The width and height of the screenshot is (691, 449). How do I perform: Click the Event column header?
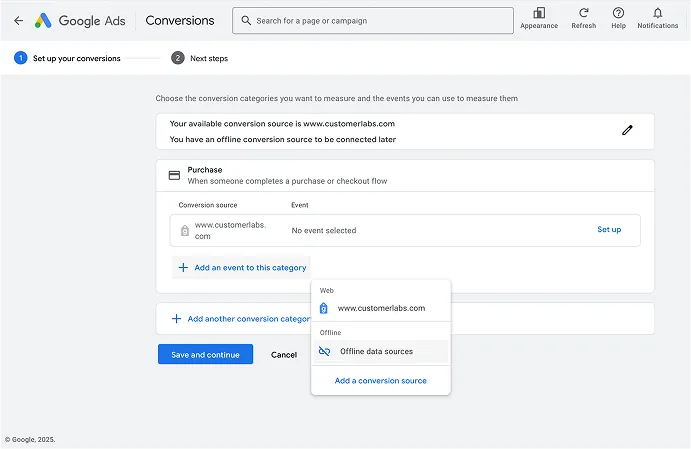click(x=300, y=205)
